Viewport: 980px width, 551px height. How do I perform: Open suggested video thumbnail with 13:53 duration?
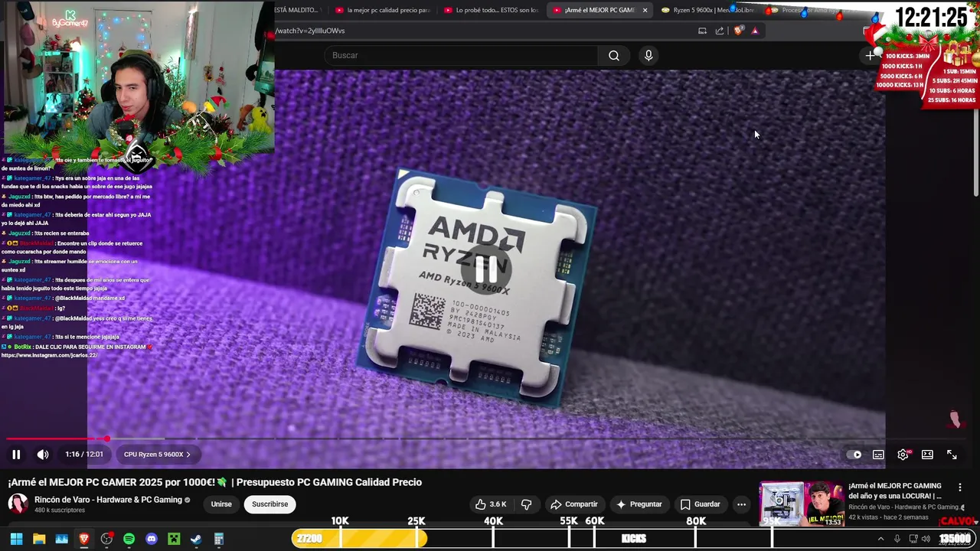tap(801, 504)
